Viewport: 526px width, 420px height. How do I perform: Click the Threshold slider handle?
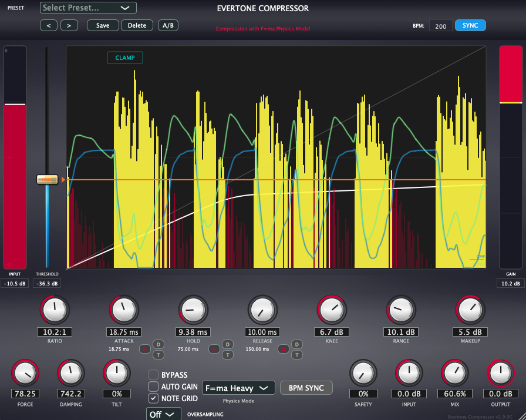(x=46, y=180)
